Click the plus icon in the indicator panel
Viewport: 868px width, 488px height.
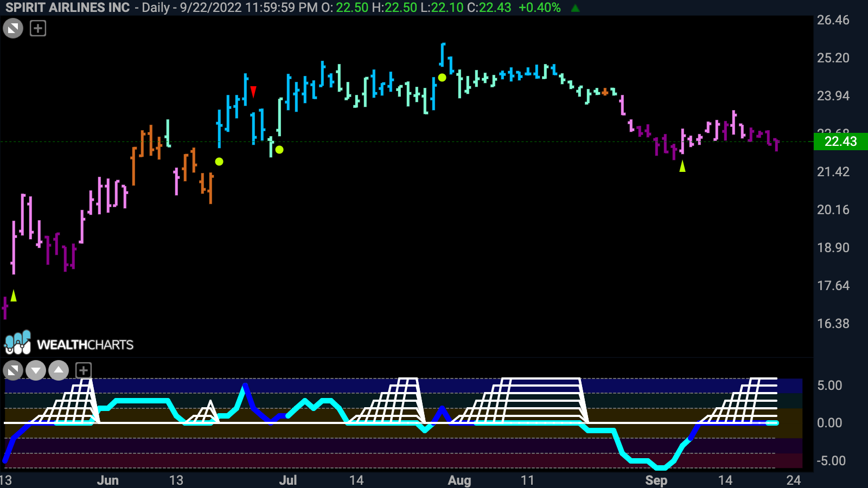click(x=83, y=371)
